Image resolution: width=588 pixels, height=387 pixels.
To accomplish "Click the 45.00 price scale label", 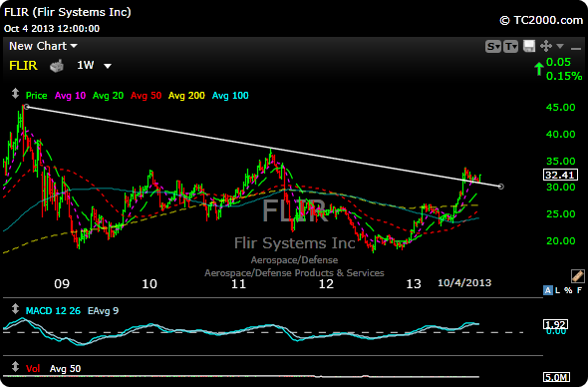I will click(561, 108).
